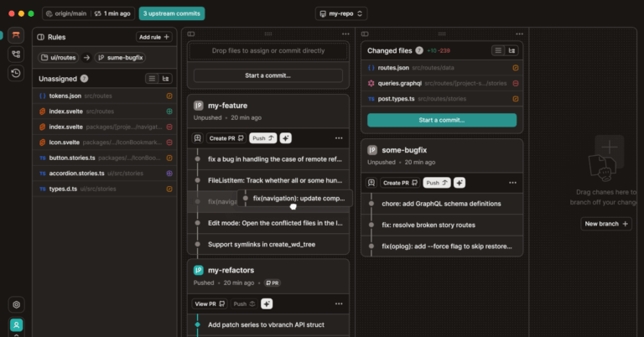Click teal Start a commit button
Screen dimensions: 644x337
442,120
